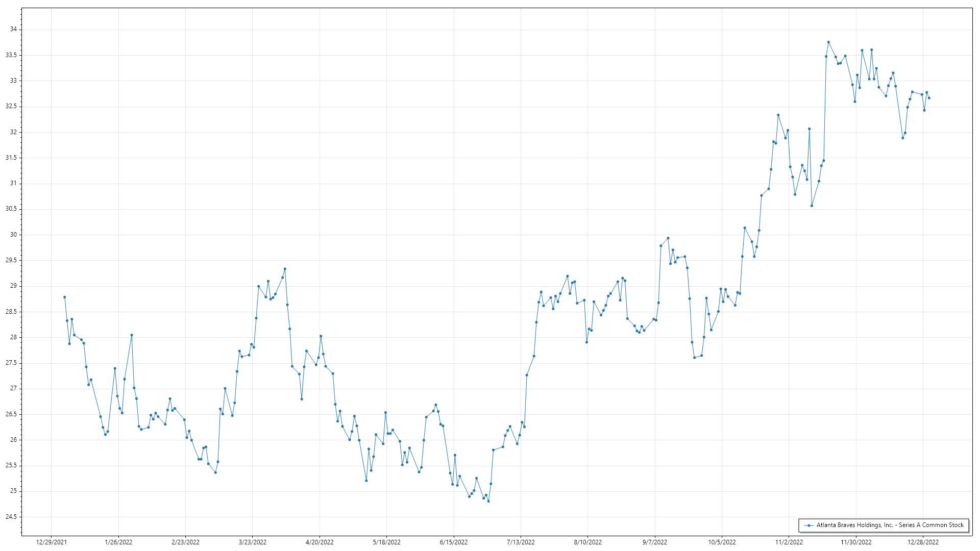Click the 7/13/2022 x-axis date label

click(521, 542)
